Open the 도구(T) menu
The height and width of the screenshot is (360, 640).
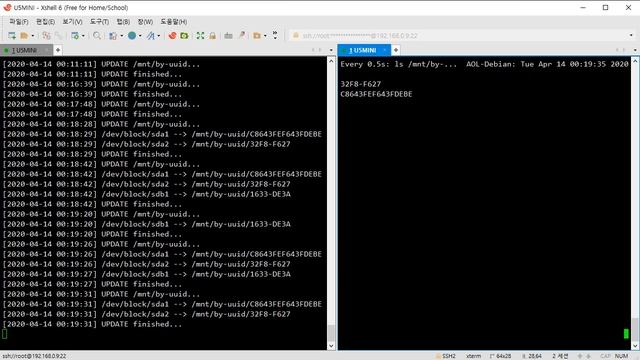tap(99, 22)
